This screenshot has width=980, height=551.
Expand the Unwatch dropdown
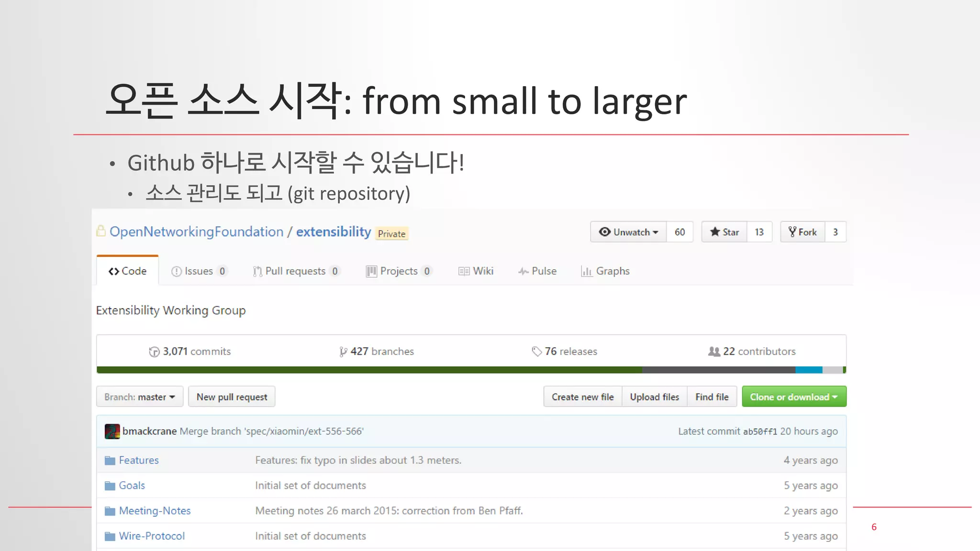coord(628,232)
